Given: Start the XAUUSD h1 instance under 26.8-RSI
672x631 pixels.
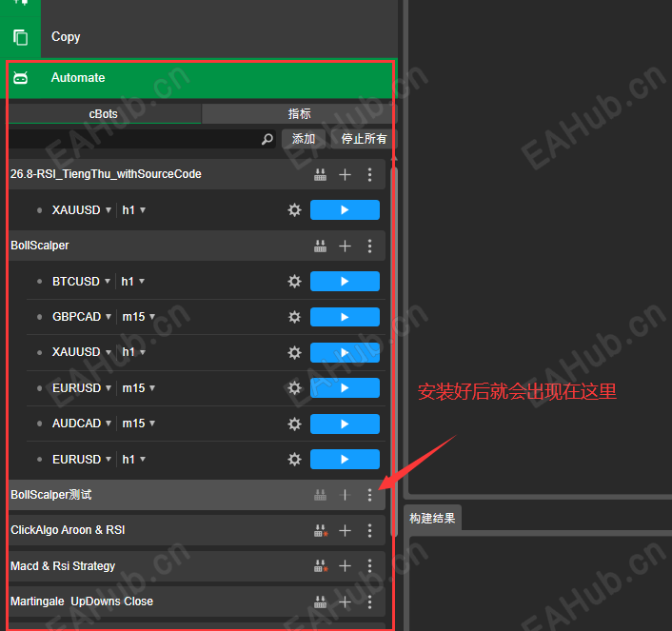Looking at the screenshot, I should point(345,210).
